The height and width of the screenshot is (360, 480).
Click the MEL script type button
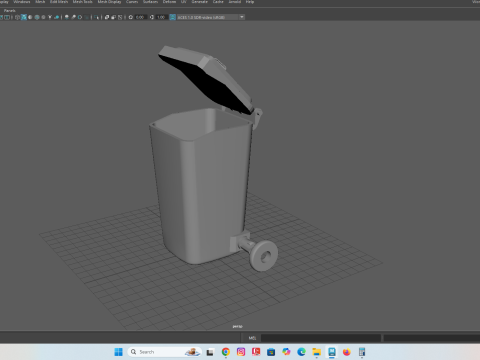pyautogui.click(x=252, y=338)
